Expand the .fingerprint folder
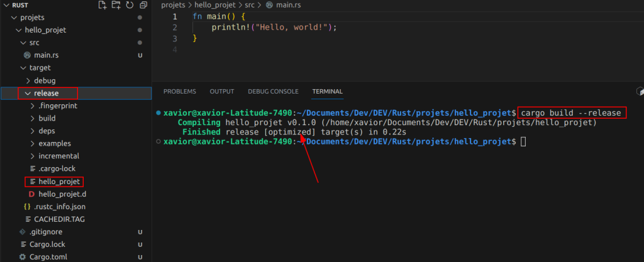644x262 pixels. pos(33,106)
